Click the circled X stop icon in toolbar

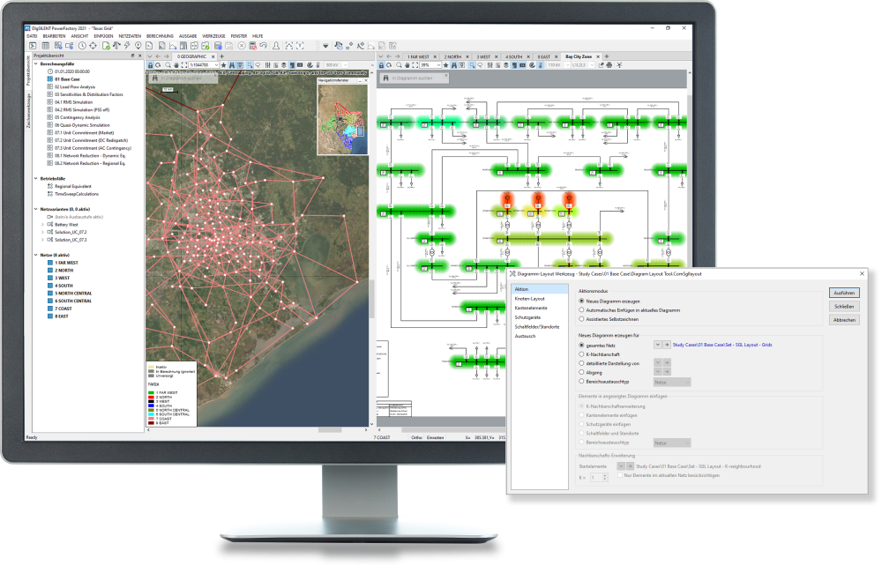(x=242, y=46)
